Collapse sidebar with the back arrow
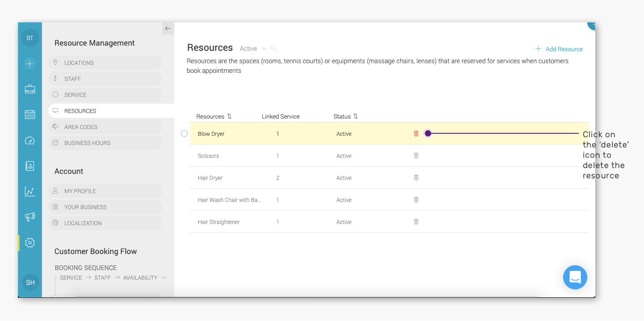The width and height of the screenshot is (644, 321). pyautogui.click(x=168, y=29)
